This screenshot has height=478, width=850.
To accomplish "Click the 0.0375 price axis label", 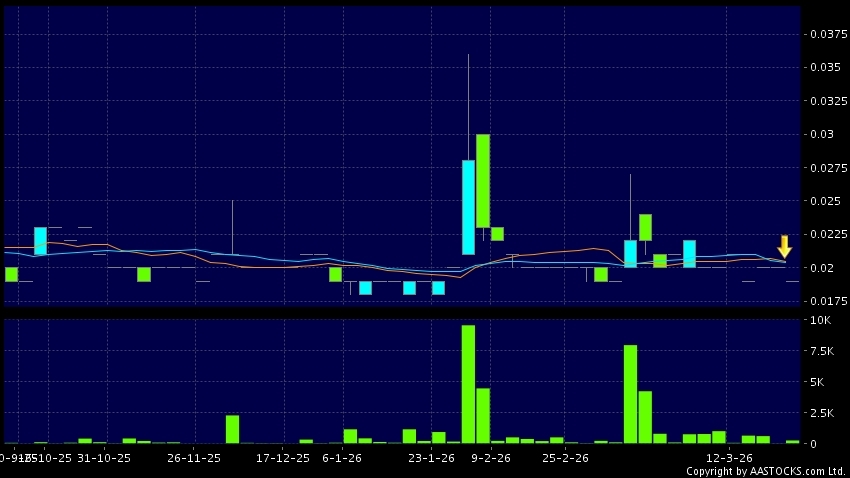I will tap(825, 34).
